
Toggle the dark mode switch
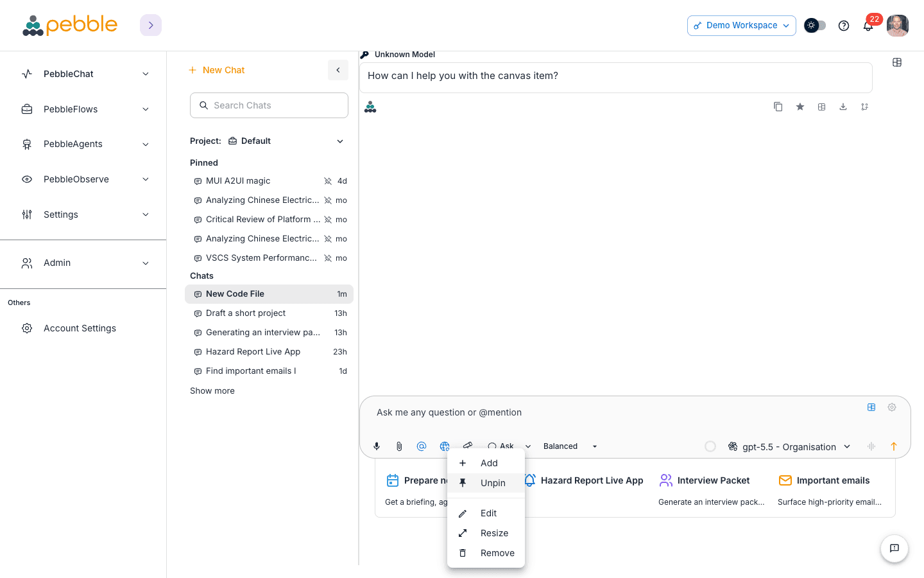click(815, 26)
